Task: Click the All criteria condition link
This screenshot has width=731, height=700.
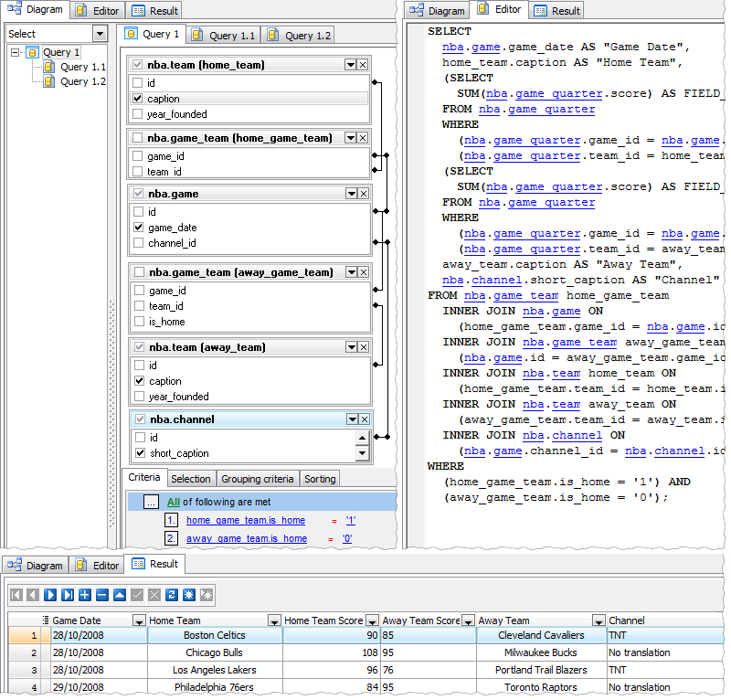Action: (175, 501)
